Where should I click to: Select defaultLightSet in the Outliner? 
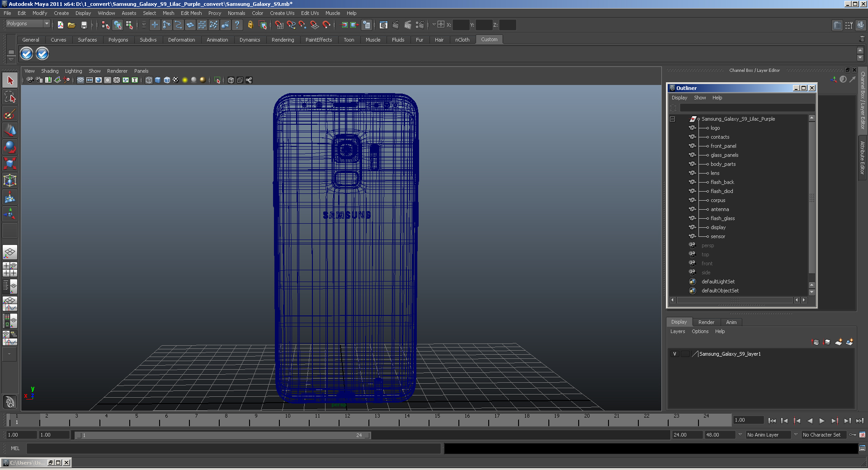[718, 282]
